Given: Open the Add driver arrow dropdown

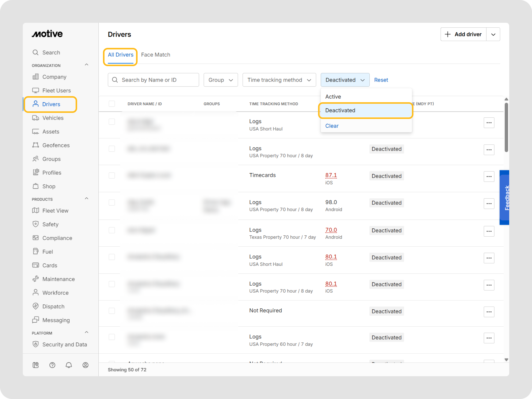Looking at the screenshot, I should pyautogui.click(x=493, y=34).
